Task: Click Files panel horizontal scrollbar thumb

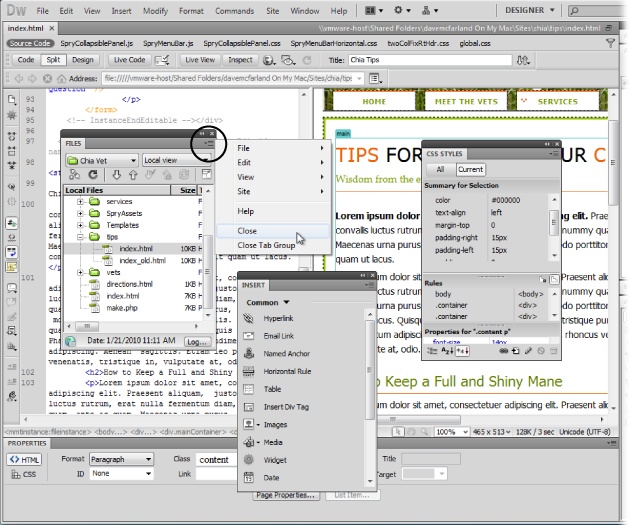Action: pos(87,326)
